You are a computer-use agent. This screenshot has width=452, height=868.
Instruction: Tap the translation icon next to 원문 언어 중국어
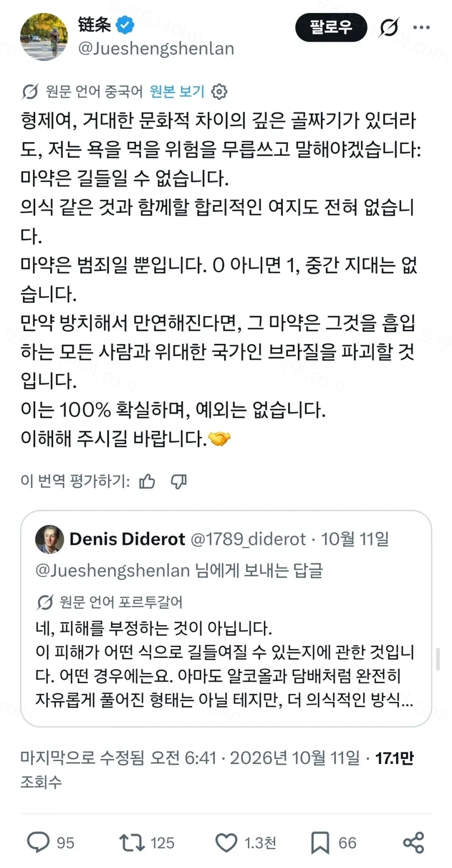click(x=30, y=91)
